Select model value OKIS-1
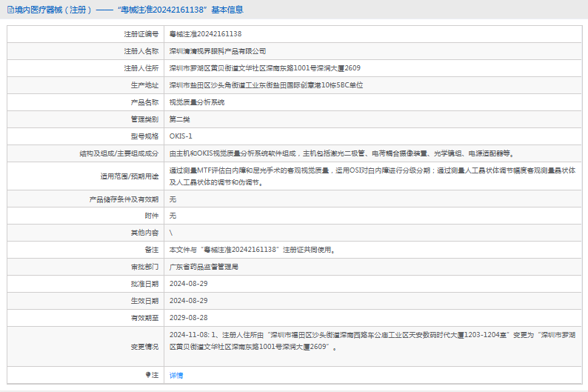Viewport: 588px width, 392px height. click(x=181, y=136)
